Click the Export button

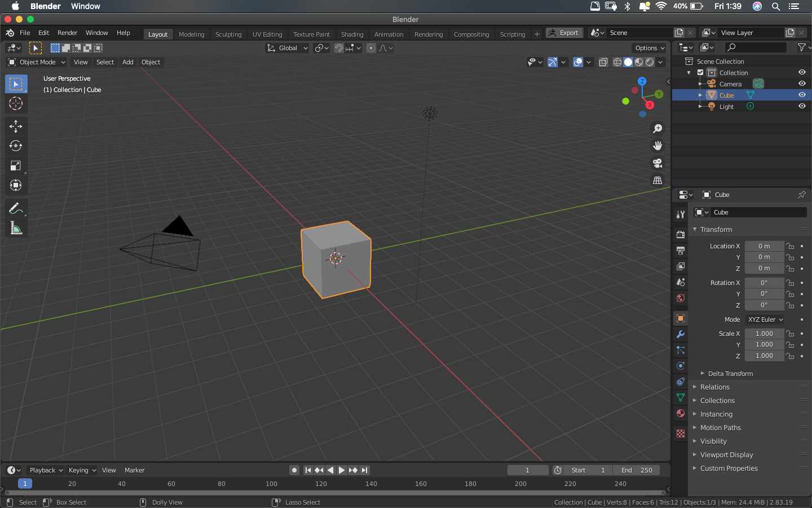[x=564, y=33]
